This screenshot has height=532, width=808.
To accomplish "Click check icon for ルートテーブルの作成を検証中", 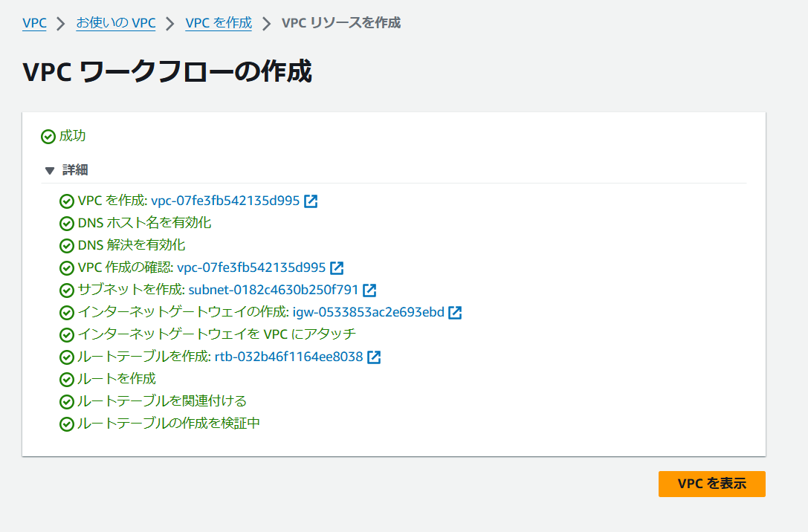I will pyautogui.click(x=66, y=424).
